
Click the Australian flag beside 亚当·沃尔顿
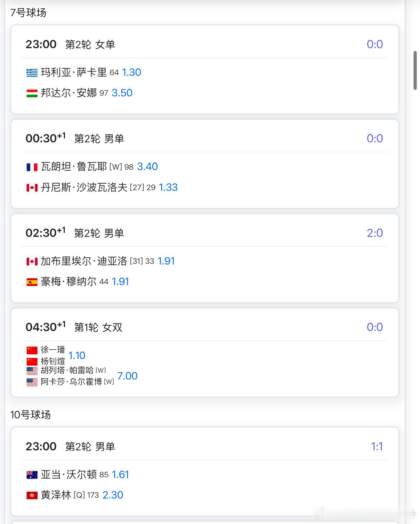(32, 475)
